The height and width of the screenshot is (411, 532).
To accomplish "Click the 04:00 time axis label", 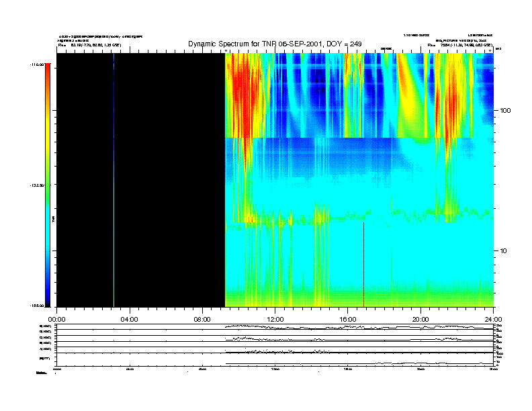I will [x=130, y=320].
